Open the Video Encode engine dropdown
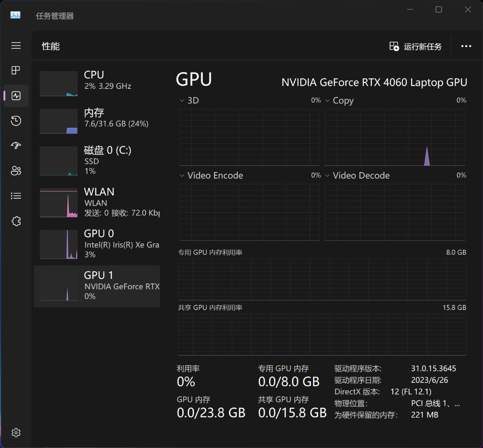483x448 pixels. coord(182,176)
